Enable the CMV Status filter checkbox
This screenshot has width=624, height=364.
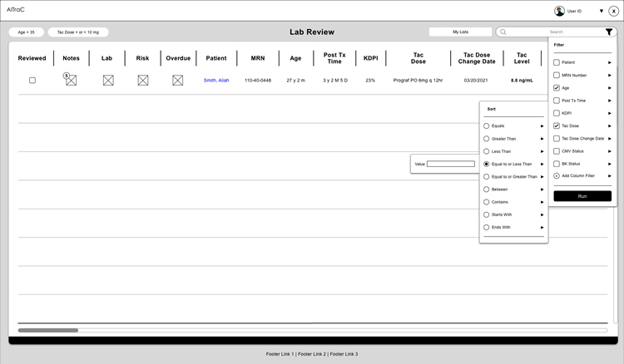[x=557, y=151]
